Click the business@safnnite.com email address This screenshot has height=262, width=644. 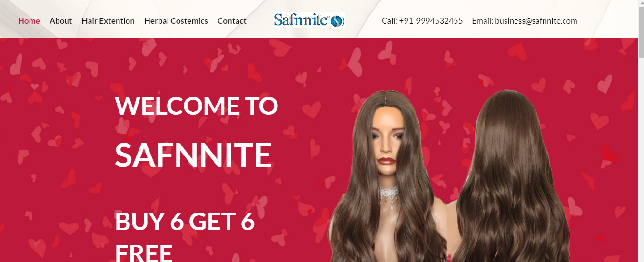tap(536, 21)
